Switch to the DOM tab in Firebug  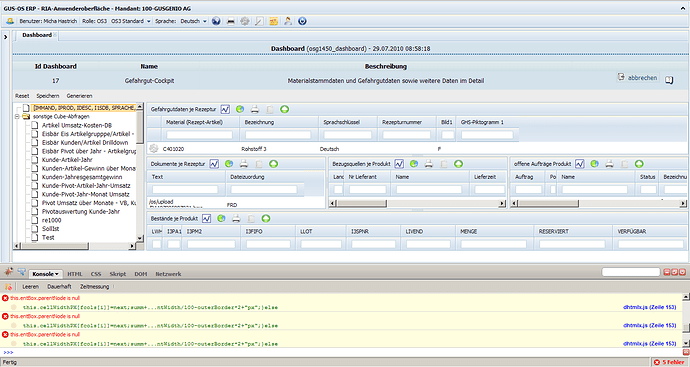[x=141, y=274]
